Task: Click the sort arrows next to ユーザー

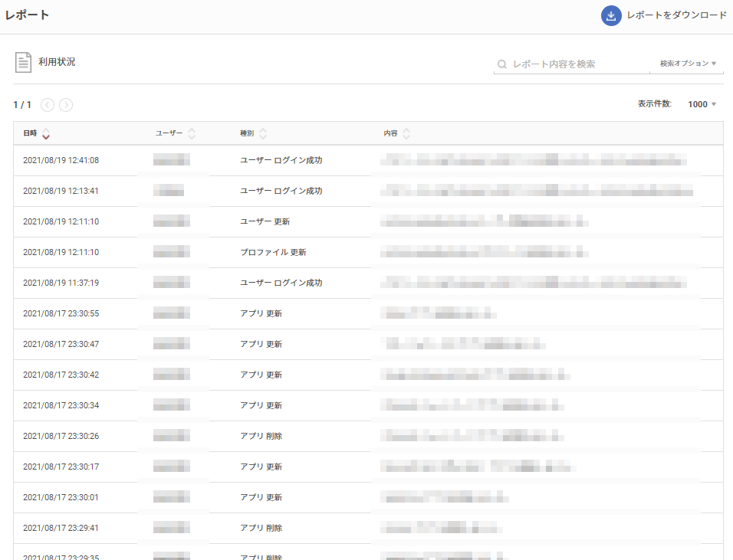Action: (192, 133)
